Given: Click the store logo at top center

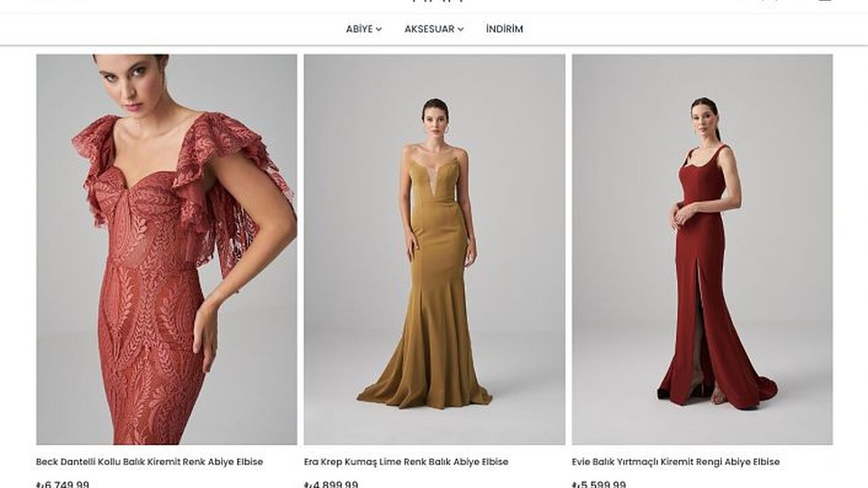Looking at the screenshot, I should 437,1.
